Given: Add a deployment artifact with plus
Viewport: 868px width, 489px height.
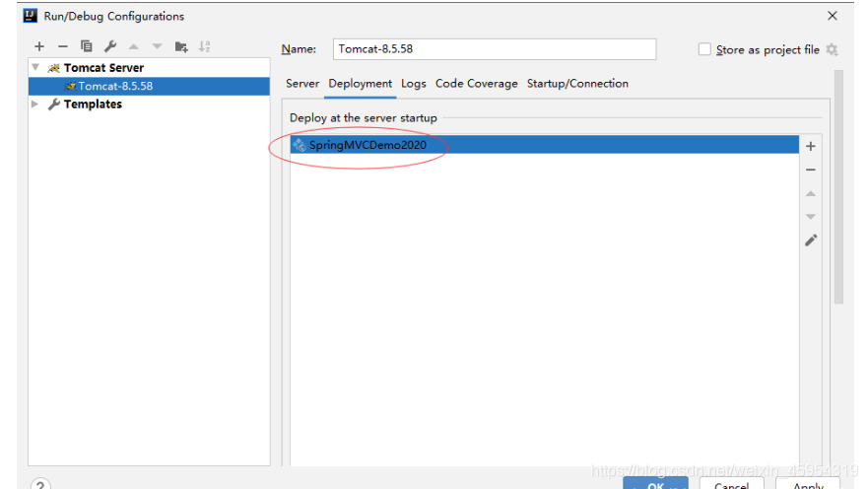Looking at the screenshot, I should pyautogui.click(x=811, y=146).
